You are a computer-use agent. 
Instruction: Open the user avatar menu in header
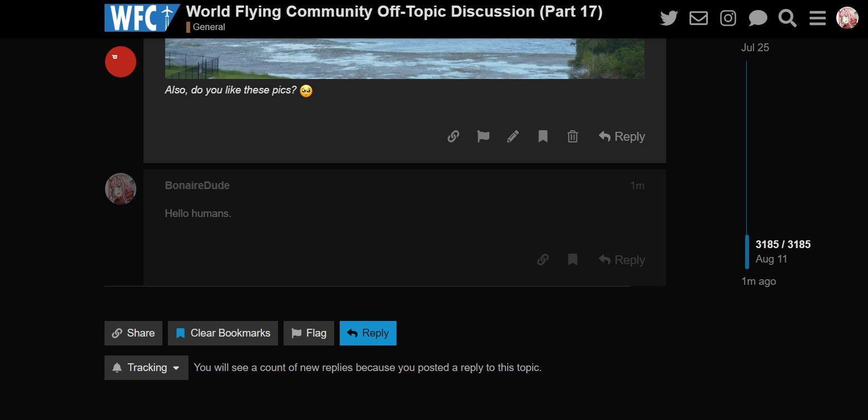[x=847, y=18]
